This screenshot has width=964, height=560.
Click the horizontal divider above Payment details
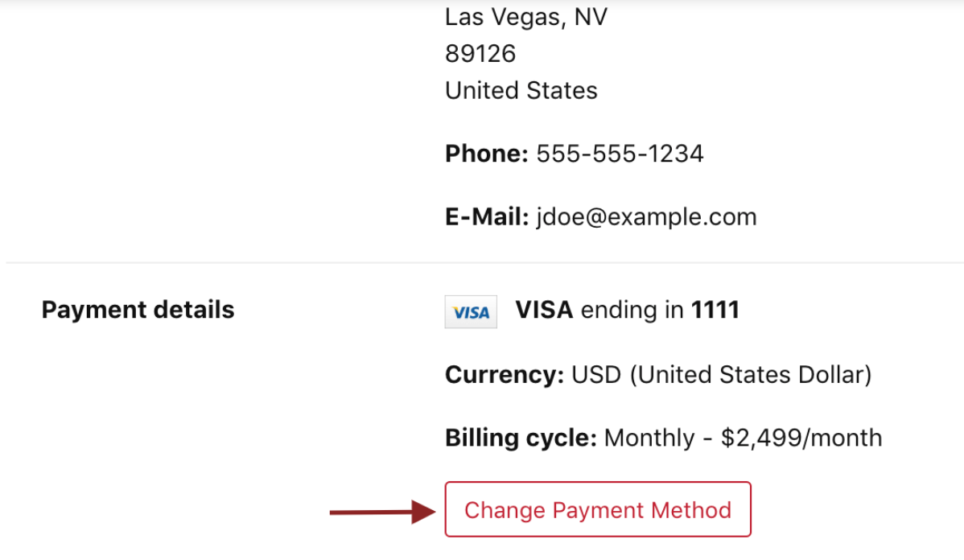coord(483,262)
